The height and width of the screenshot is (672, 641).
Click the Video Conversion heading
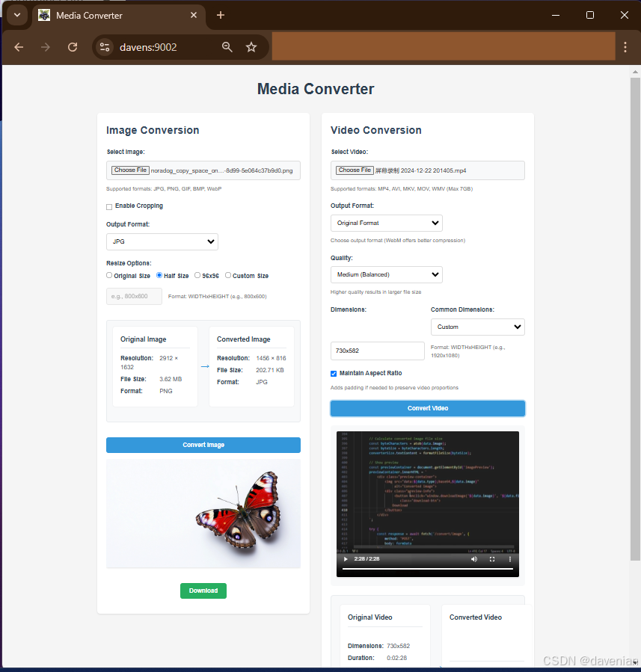click(x=376, y=130)
